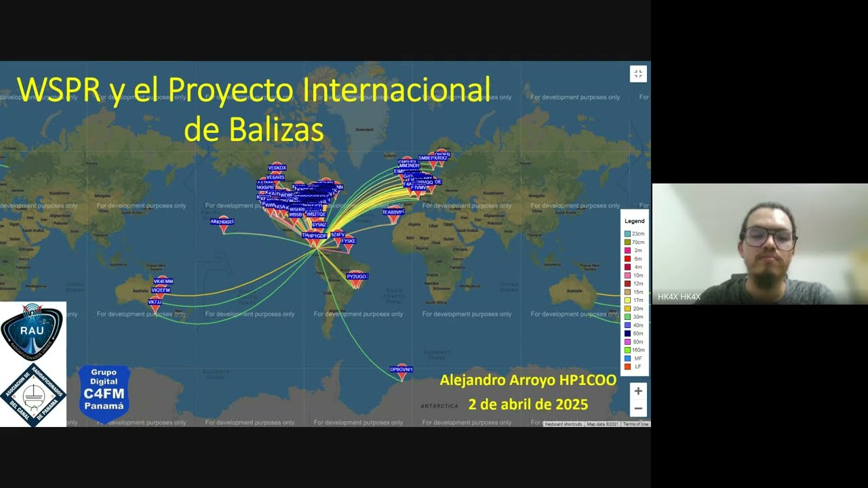Select the WB2TQE station marker
Image resolution: width=868 pixels, height=488 pixels.
(x=316, y=215)
